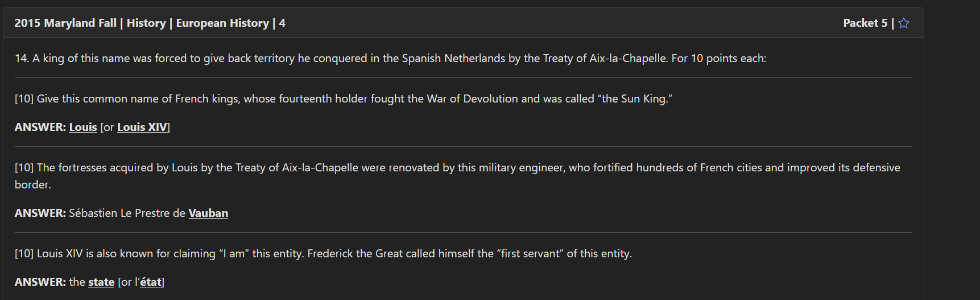Image resolution: width=980 pixels, height=300 pixels.
Task: Click the underlined answer "state"
Action: coord(101,282)
